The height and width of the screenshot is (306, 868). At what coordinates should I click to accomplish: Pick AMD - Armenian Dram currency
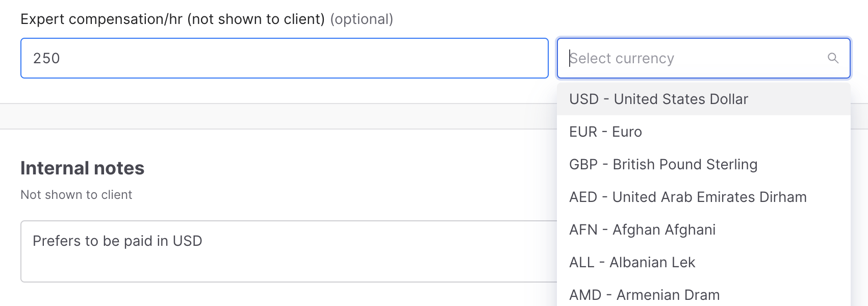point(644,295)
